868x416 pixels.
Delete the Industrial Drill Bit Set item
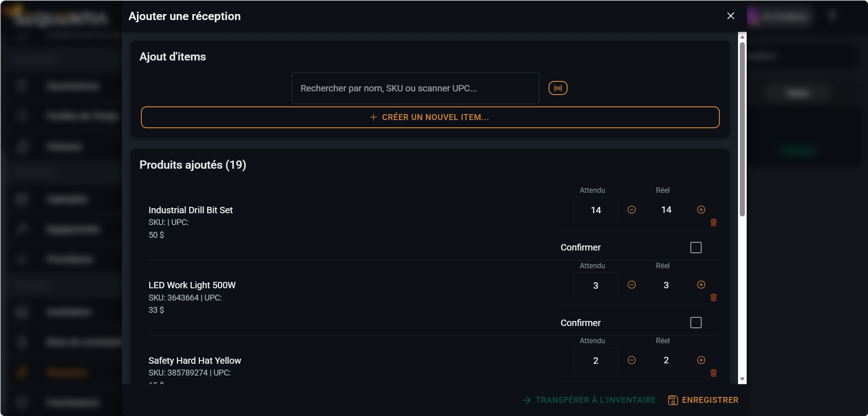[x=713, y=222]
